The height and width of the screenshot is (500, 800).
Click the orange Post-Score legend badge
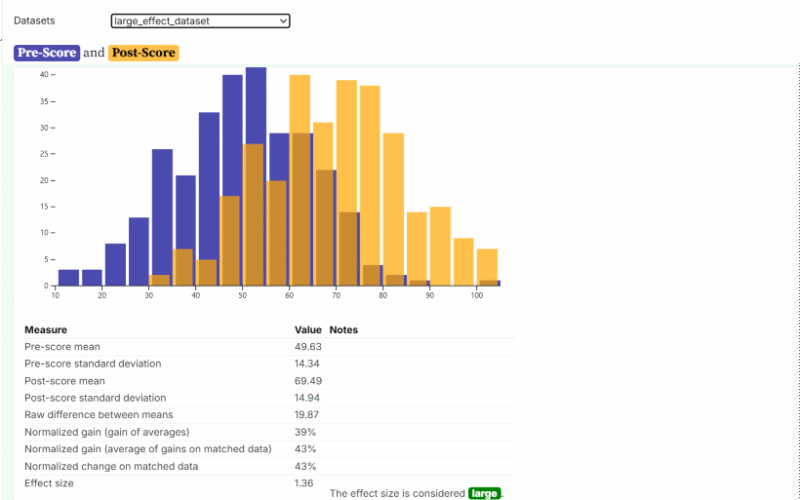143,53
